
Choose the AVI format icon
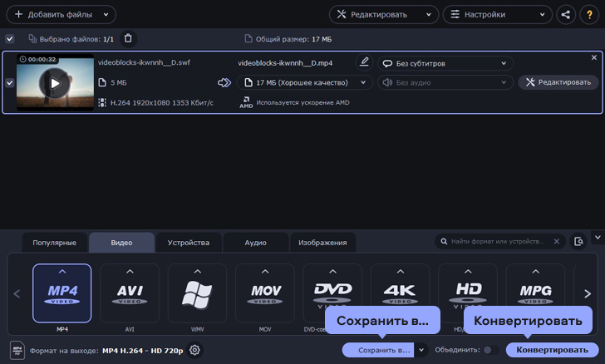[130, 293]
